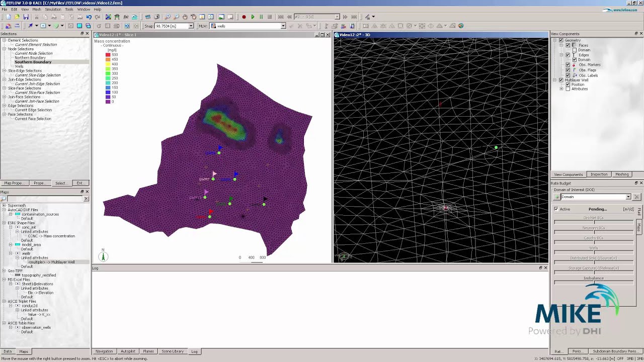Click the Maps search field
This screenshot has width=644, height=362.
tap(44, 199)
